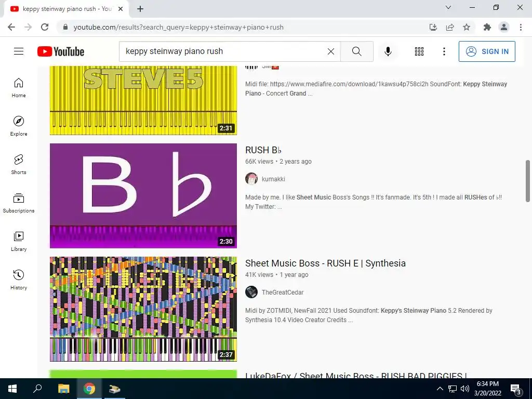Go to Home in the sidebar

[x=19, y=87]
